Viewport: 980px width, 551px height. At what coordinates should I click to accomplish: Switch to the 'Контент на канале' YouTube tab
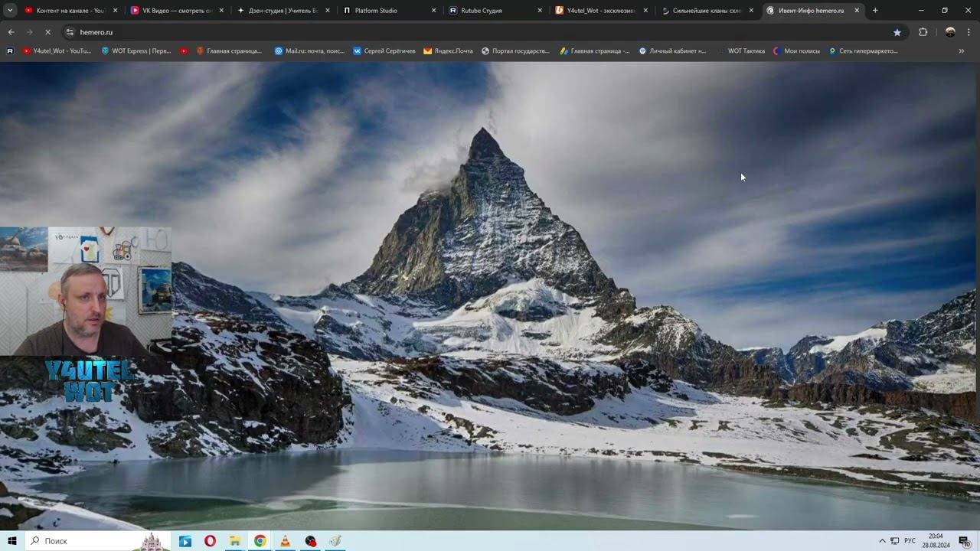click(69, 11)
